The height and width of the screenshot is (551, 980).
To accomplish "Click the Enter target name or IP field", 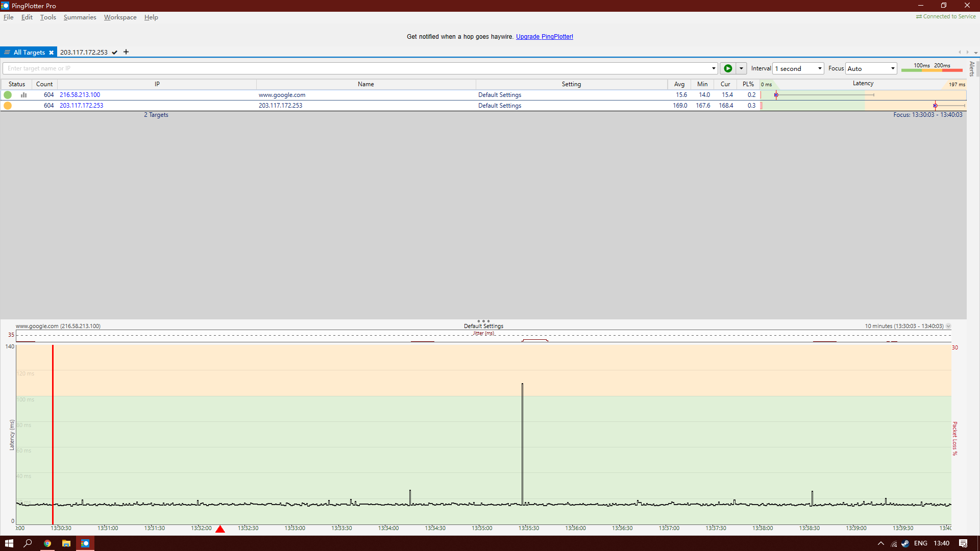I will [357, 68].
